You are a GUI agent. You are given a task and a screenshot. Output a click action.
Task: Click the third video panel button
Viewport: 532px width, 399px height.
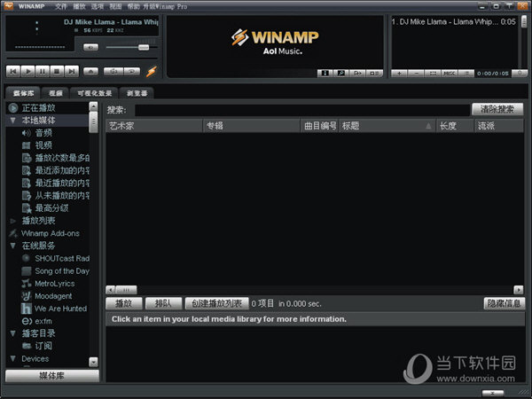[x=357, y=73]
